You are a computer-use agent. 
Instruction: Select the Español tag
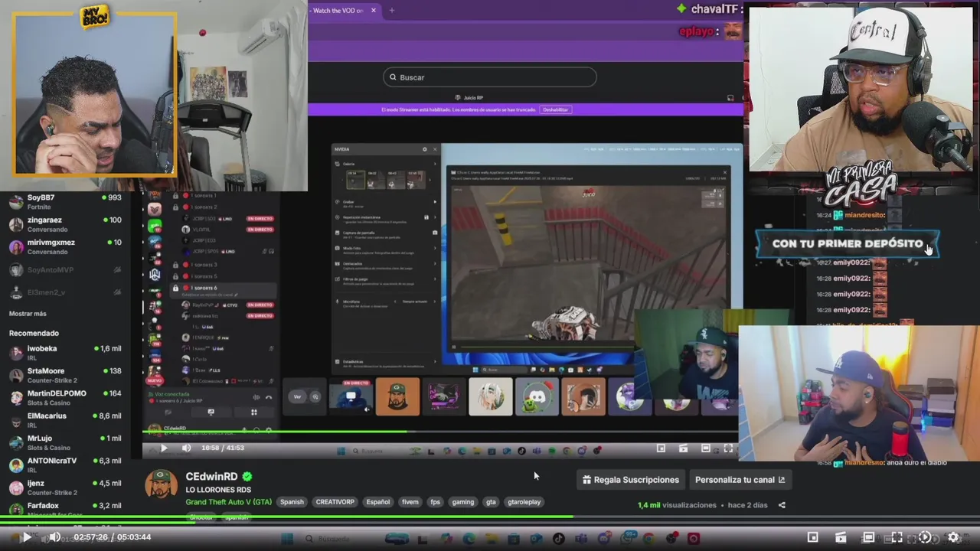pyautogui.click(x=377, y=502)
